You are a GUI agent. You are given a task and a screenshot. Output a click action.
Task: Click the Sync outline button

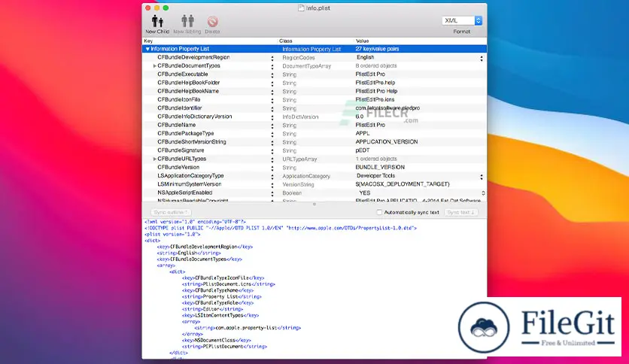coord(171,213)
